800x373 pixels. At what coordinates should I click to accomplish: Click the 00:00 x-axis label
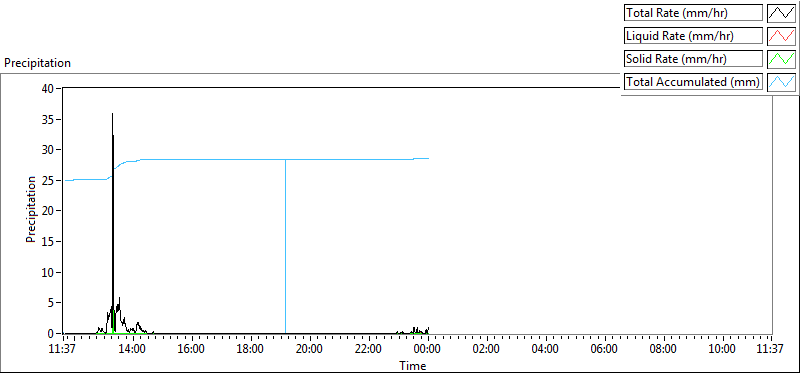(x=428, y=349)
